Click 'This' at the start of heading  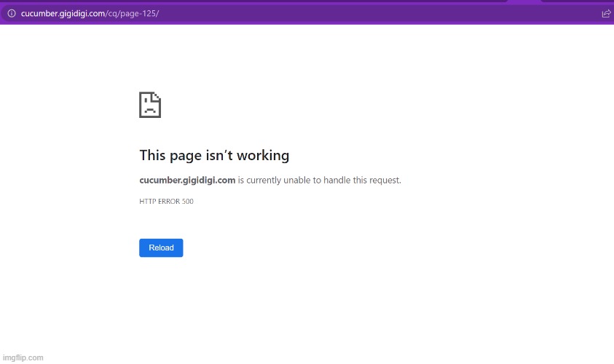(x=151, y=155)
